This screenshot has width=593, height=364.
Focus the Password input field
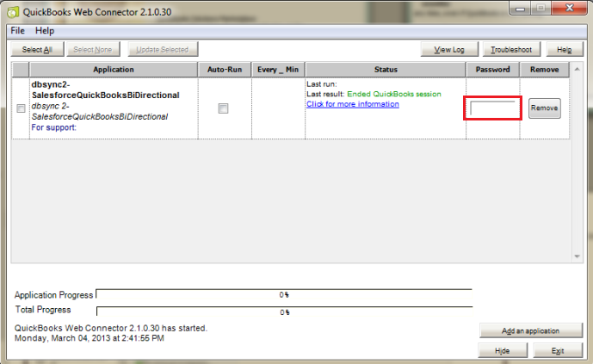(x=493, y=108)
